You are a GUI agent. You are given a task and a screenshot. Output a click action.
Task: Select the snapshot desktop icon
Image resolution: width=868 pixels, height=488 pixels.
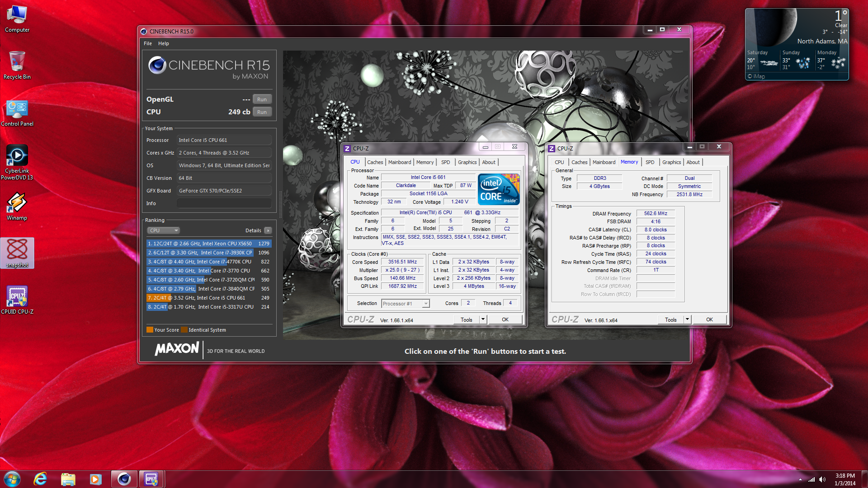(x=17, y=253)
